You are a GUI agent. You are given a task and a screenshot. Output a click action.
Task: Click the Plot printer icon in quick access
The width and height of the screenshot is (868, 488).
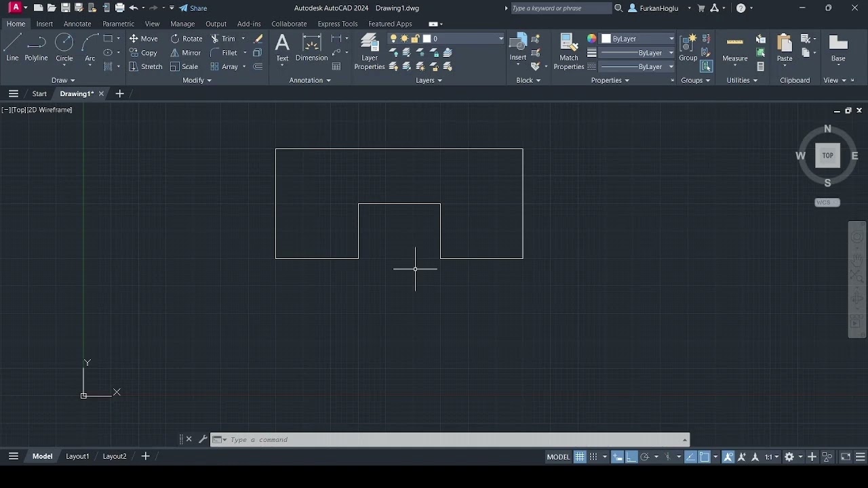click(x=119, y=8)
